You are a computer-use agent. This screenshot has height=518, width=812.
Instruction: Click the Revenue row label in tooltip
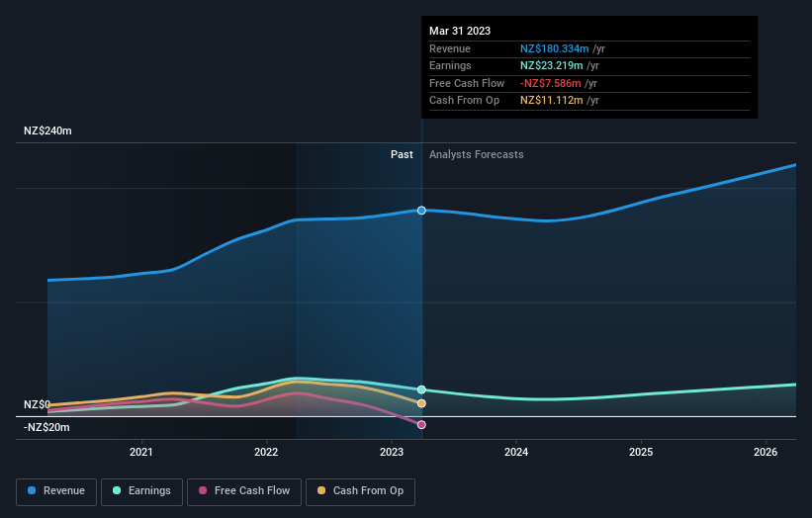click(450, 48)
